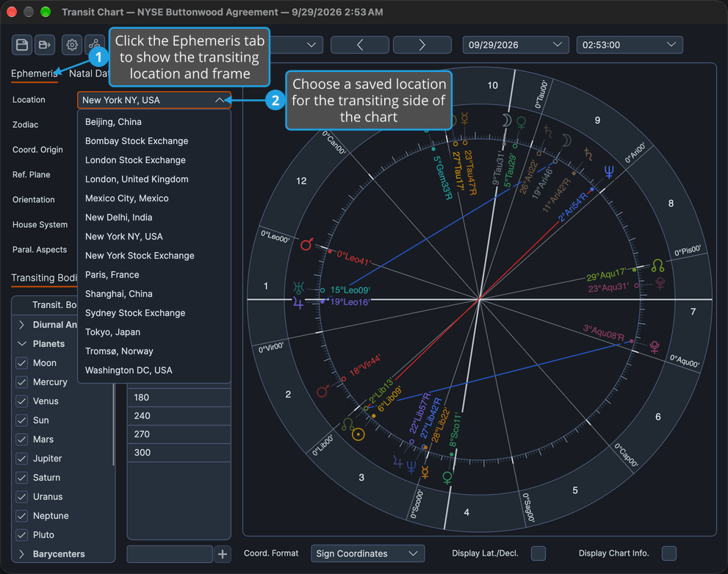Select Tokyo, Japan location
Screen dimensions: 728x574
tap(154, 332)
